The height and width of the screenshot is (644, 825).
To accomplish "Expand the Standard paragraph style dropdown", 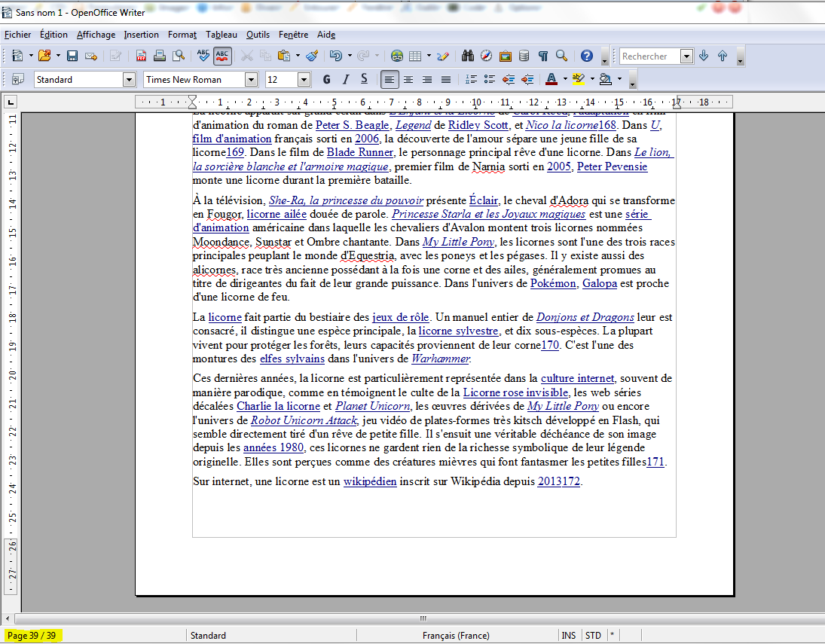I will pos(128,79).
